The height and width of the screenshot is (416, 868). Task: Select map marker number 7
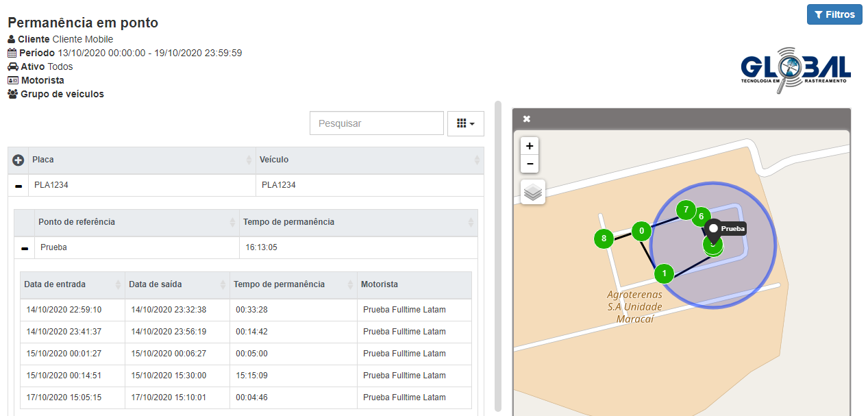pyautogui.click(x=685, y=210)
